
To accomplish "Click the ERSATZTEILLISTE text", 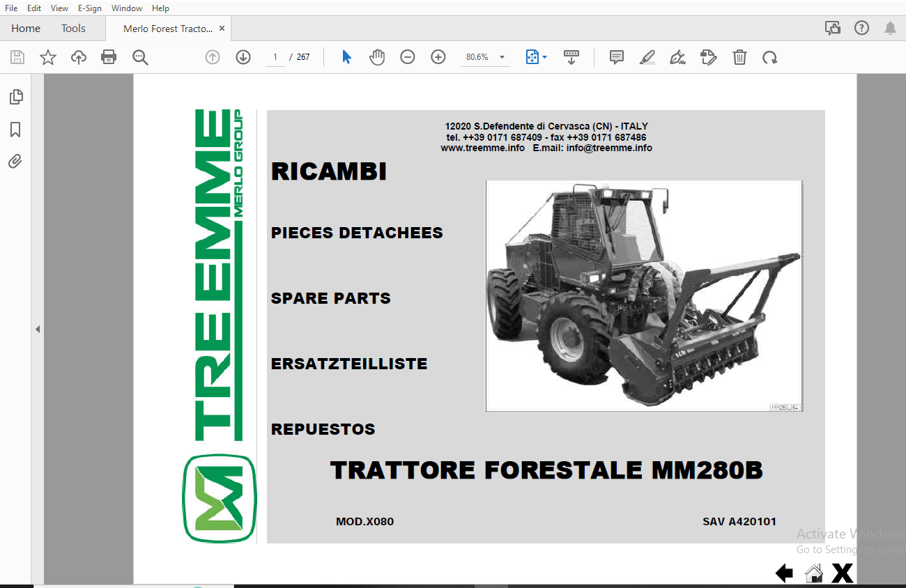I will coord(349,364).
